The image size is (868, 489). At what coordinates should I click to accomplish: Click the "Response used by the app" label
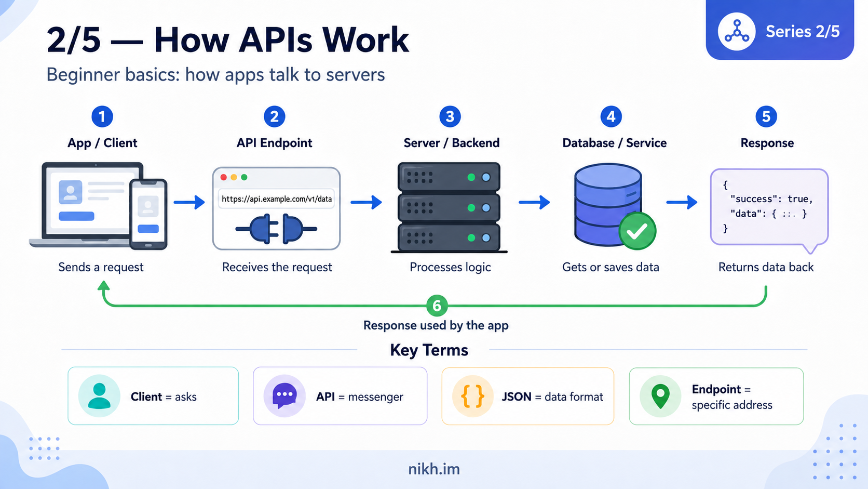pyautogui.click(x=436, y=325)
